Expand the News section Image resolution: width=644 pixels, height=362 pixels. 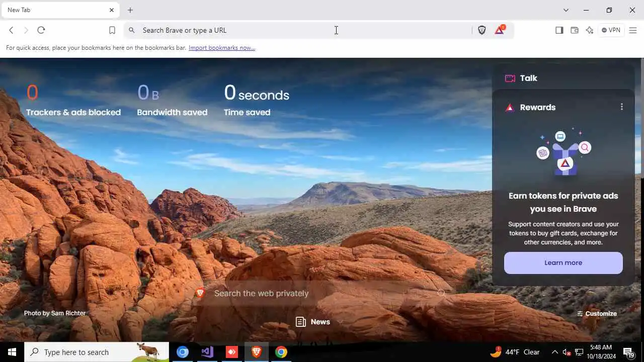319,322
